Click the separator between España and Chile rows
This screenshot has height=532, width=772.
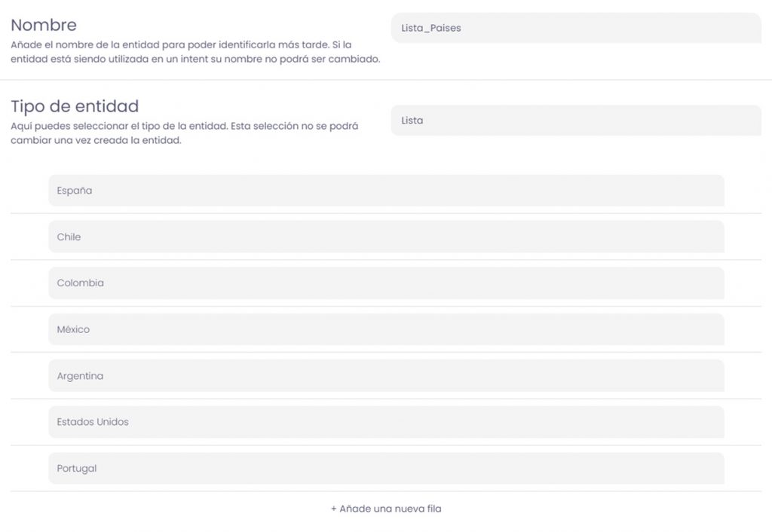[386, 214]
